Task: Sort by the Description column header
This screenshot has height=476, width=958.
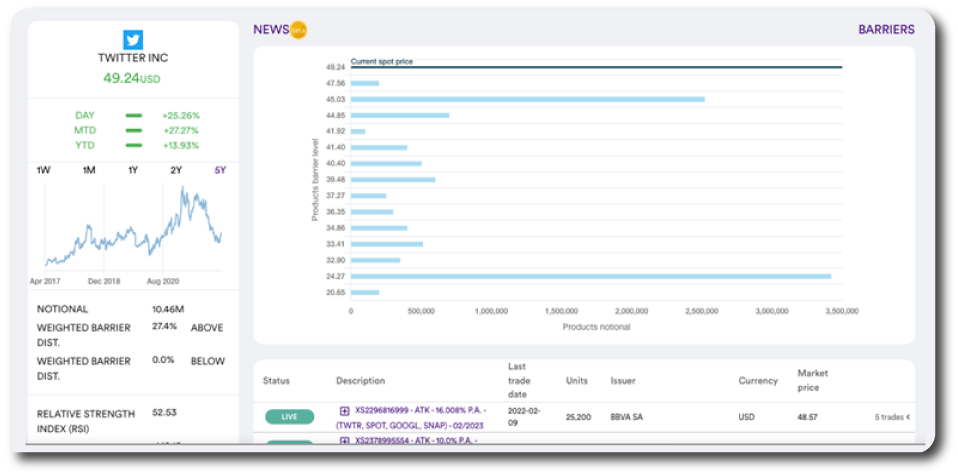Action: (x=360, y=381)
